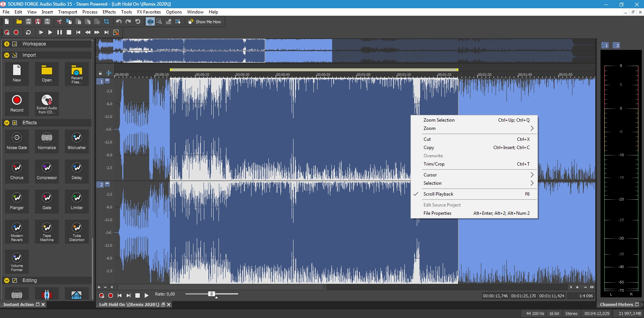Choose Zoom Selection from context menu
Viewport: 644px width, 318px height.
click(x=474, y=120)
